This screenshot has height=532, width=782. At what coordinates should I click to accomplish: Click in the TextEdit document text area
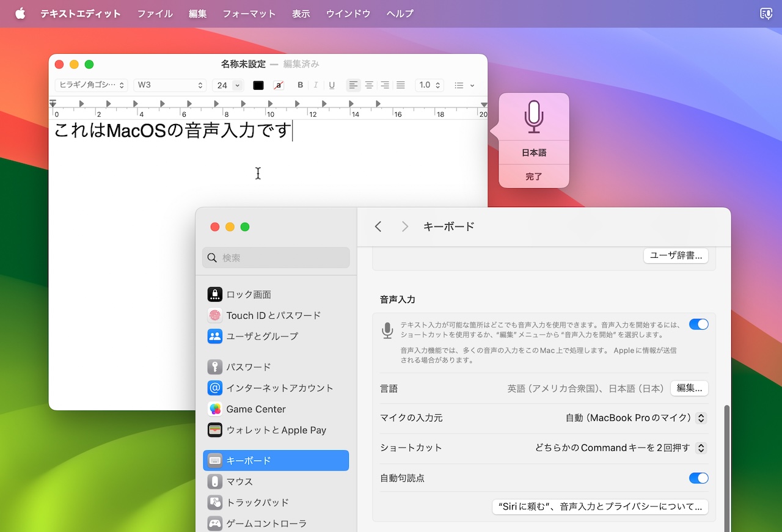point(268,264)
